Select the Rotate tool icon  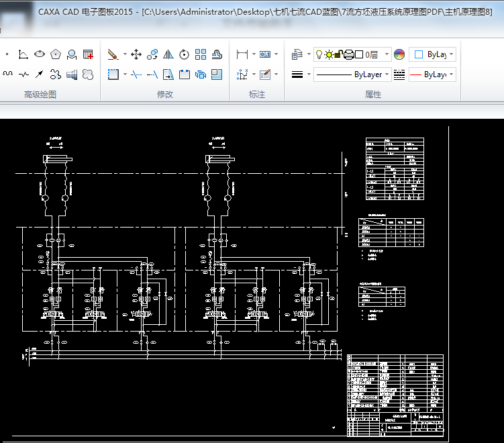click(x=184, y=54)
